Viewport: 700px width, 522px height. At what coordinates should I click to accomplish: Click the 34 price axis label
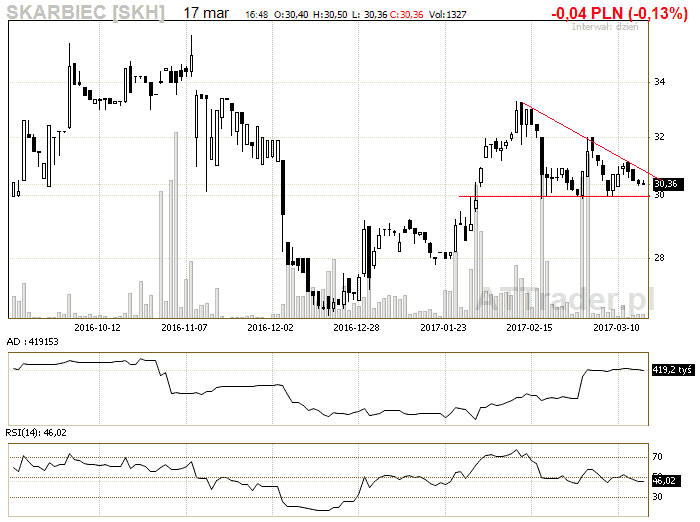pos(659,82)
